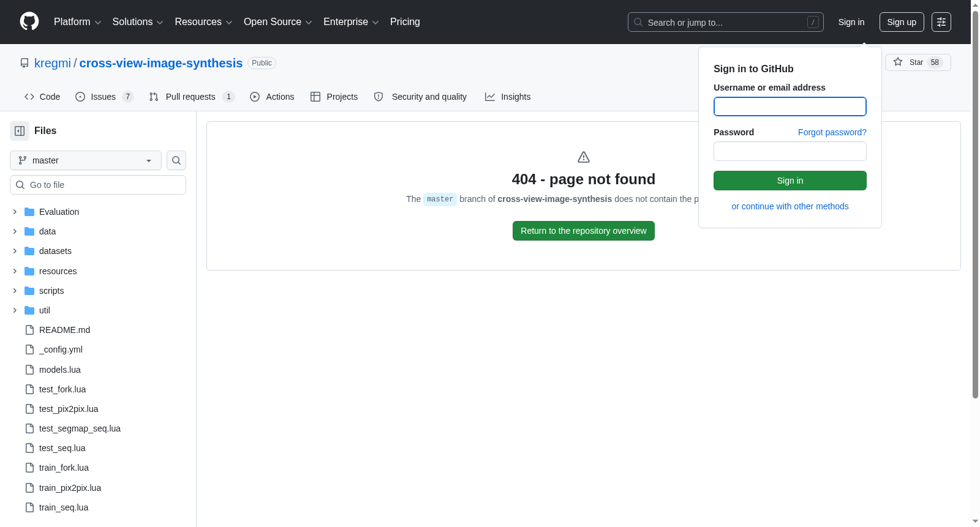Go to the Pricing page

click(x=405, y=22)
